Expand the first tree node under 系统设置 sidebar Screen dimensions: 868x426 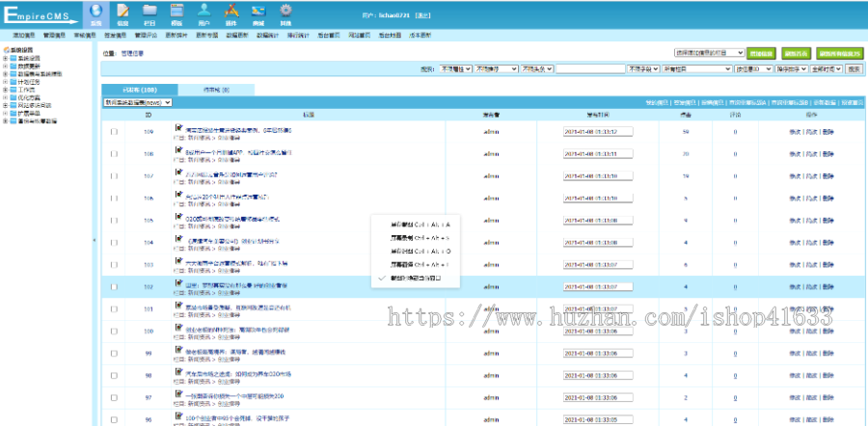7,57
